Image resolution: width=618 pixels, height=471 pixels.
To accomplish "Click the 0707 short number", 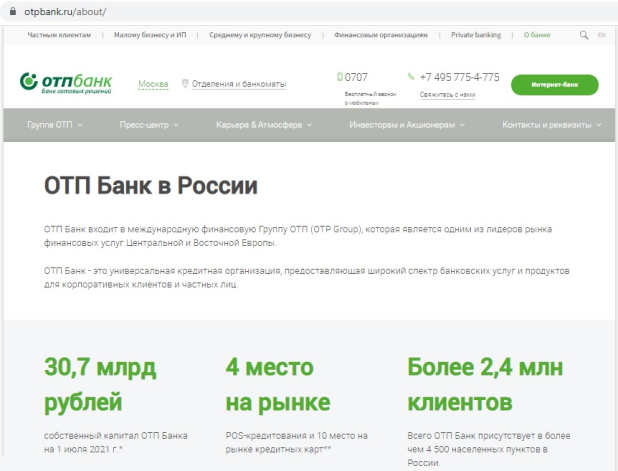I will [x=356, y=77].
